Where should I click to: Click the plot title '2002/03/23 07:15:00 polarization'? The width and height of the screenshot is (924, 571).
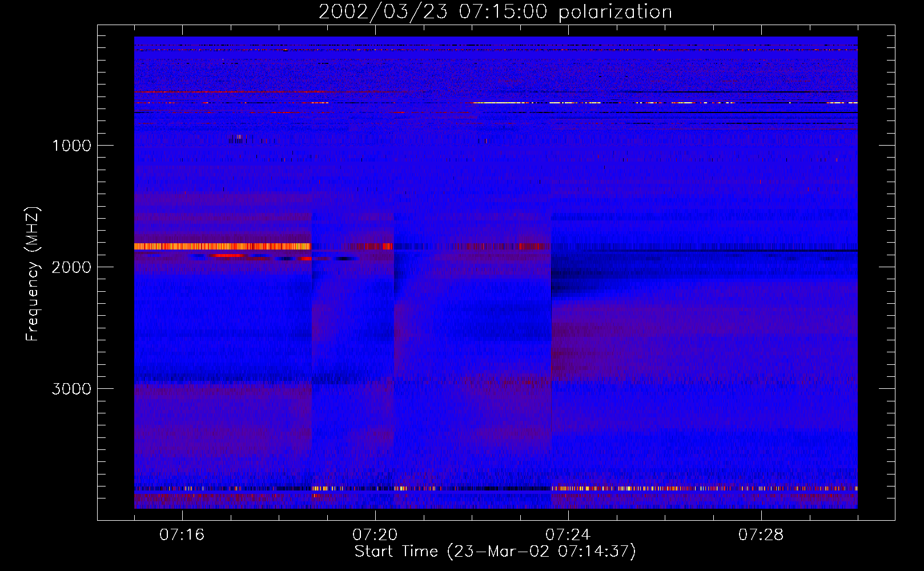(x=495, y=12)
